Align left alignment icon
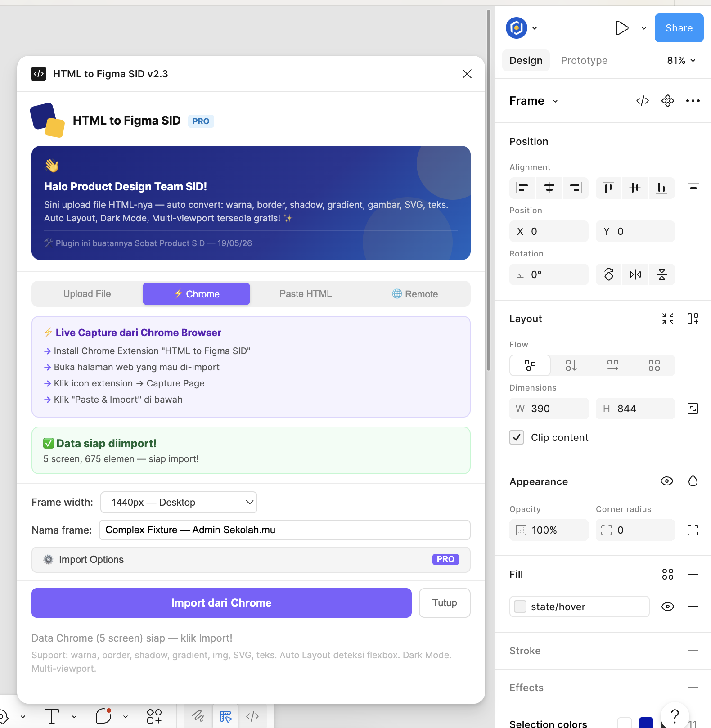Viewport: 711px width, 728px height. 522,188
